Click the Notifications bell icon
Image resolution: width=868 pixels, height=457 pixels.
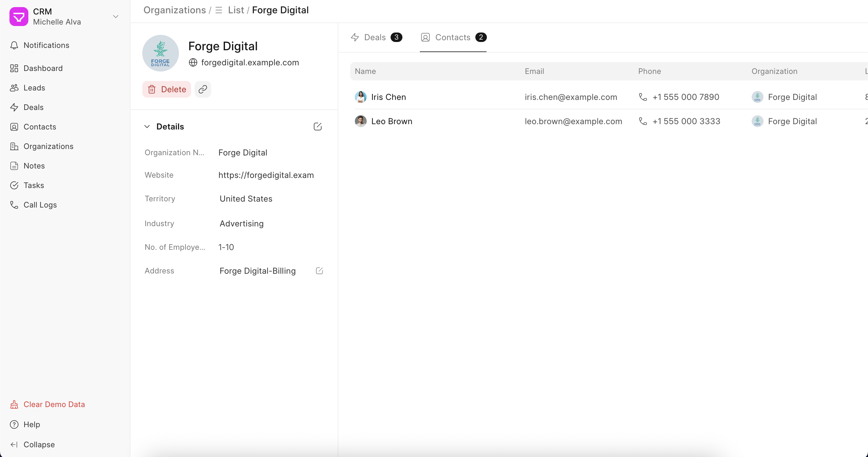[x=14, y=45]
